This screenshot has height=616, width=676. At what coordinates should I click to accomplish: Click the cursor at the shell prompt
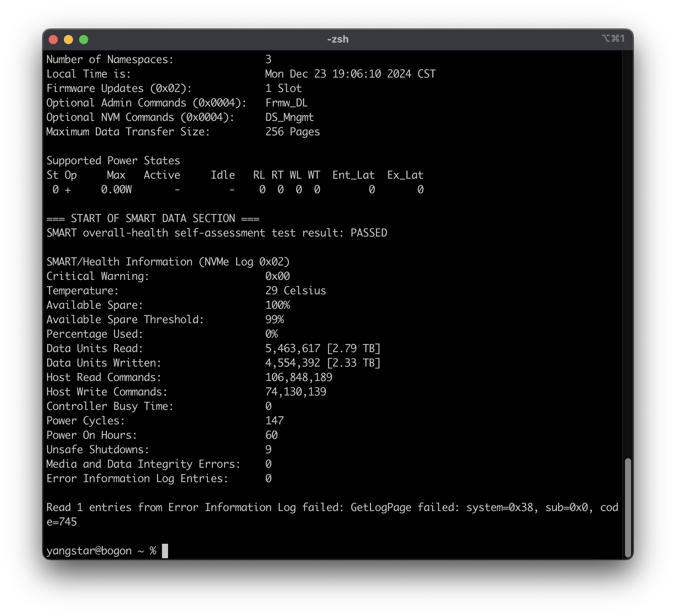pos(165,551)
